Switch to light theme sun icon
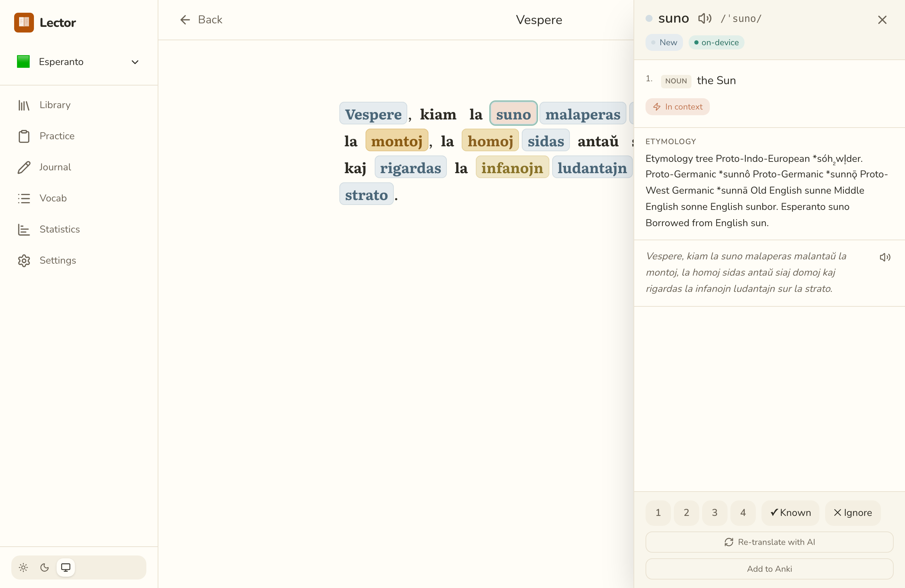Screen dimensions: 905x588 (x=23, y=568)
